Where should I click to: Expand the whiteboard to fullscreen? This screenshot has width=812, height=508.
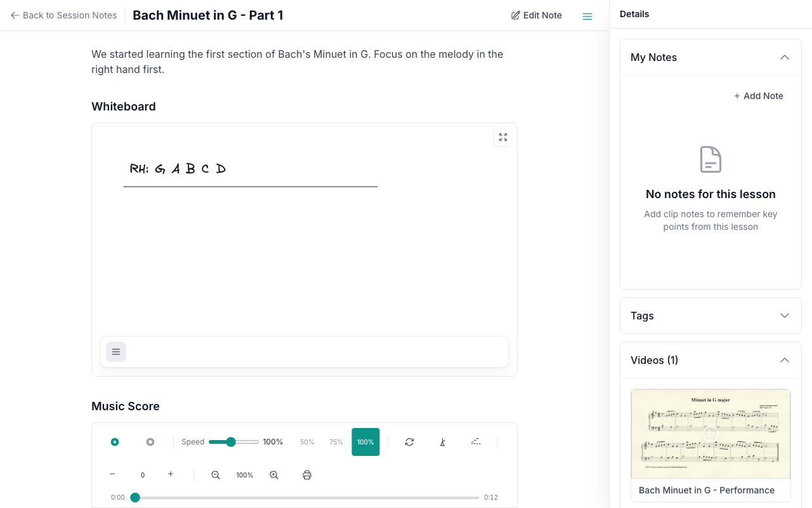503,137
